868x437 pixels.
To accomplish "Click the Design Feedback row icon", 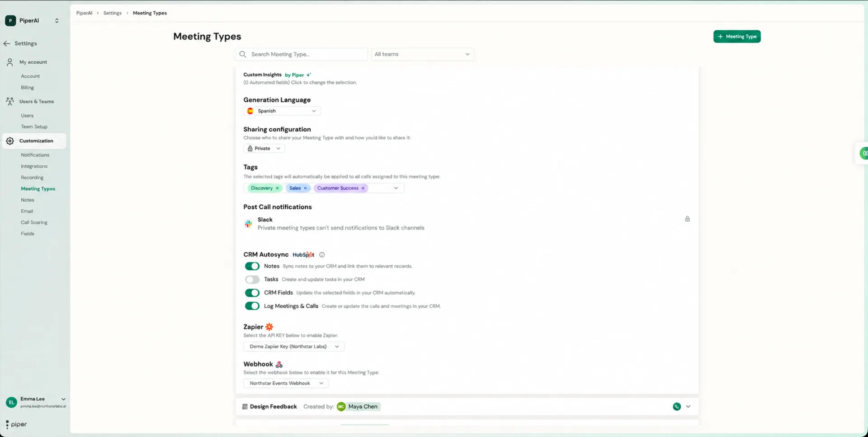I will pyautogui.click(x=245, y=407).
